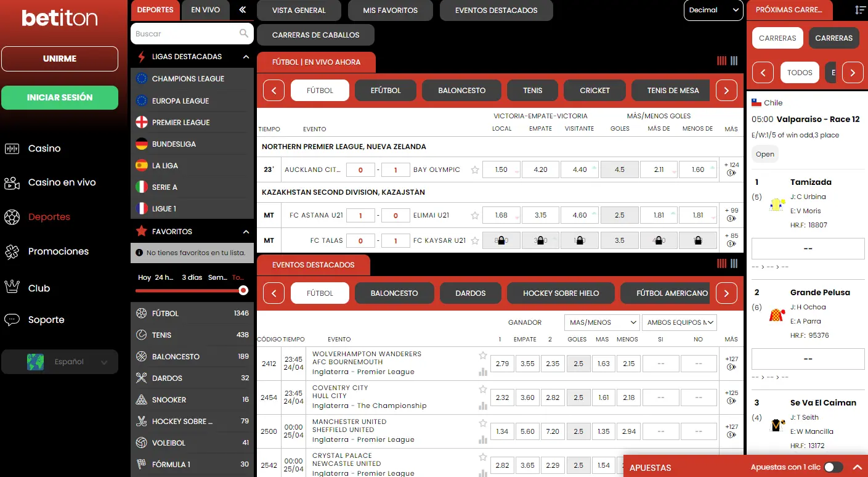
Task: Select Baloncesto tab in live sports bar
Action: (x=461, y=91)
